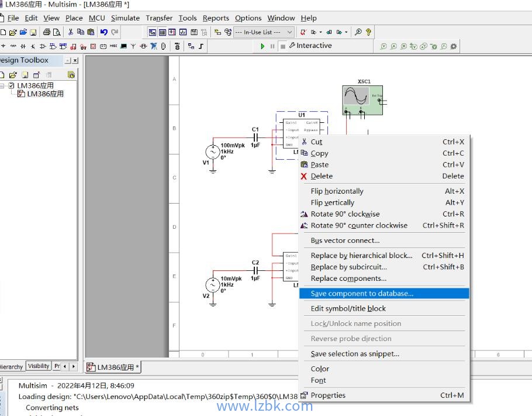This screenshot has width=532, height=416.
Task: Pin the Design Toolbox auto-hide button
Action: coord(68,60)
